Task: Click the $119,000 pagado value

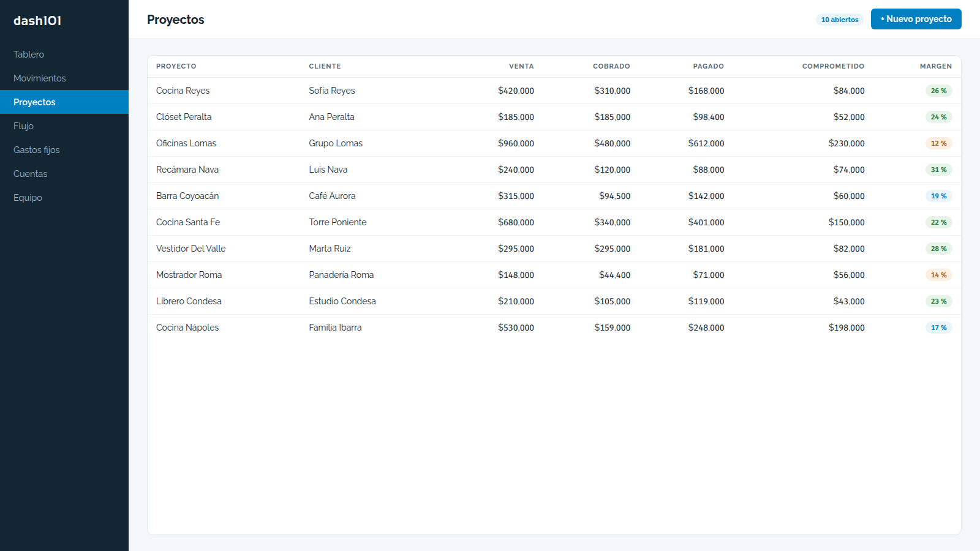Action: (x=706, y=301)
